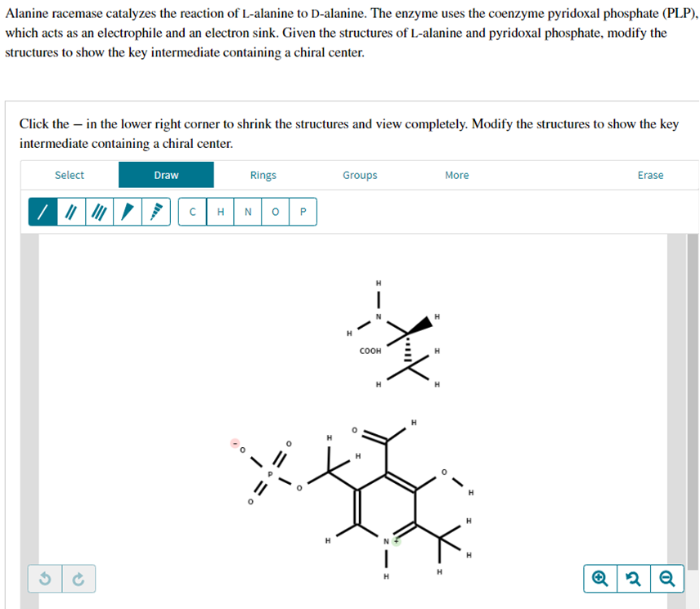Switch to the Select tab
This screenshot has height=609, width=700.
[70, 175]
